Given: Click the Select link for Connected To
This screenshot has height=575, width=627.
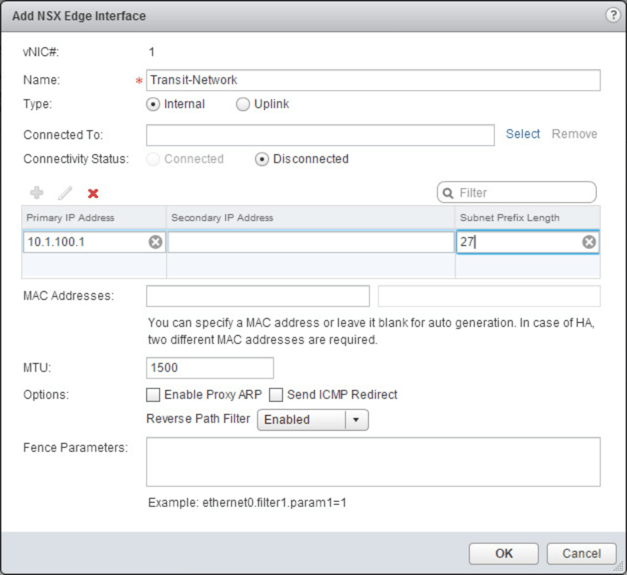Looking at the screenshot, I should (522, 134).
